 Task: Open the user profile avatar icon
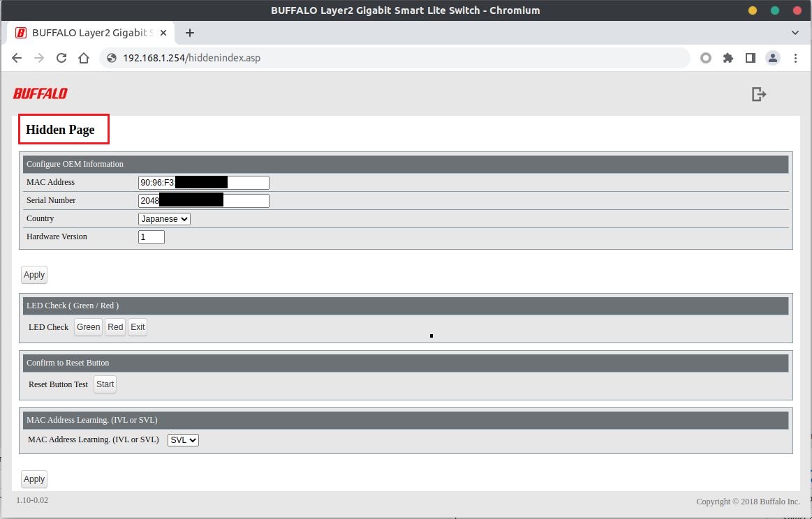(x=772, y=58)
